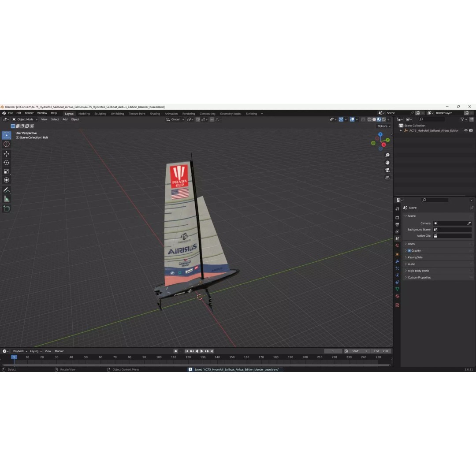Switch to the UV Editing workspace tab

click(x=117, y=114)
